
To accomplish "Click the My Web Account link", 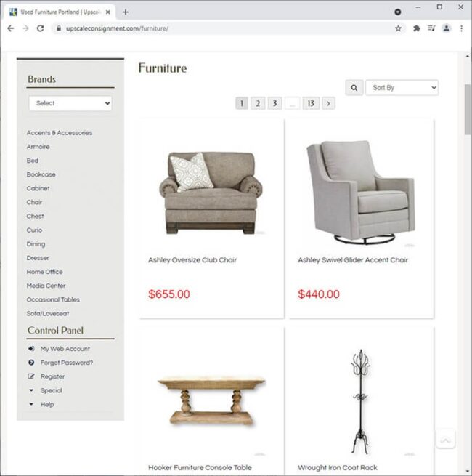I will pos(65,349).
